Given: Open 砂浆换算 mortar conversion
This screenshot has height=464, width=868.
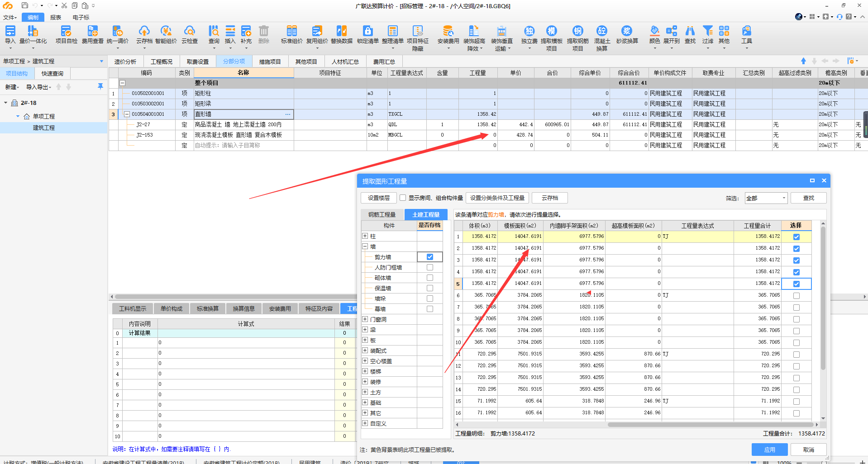Looking at the screenshot, I should click(x=627, y=35).
